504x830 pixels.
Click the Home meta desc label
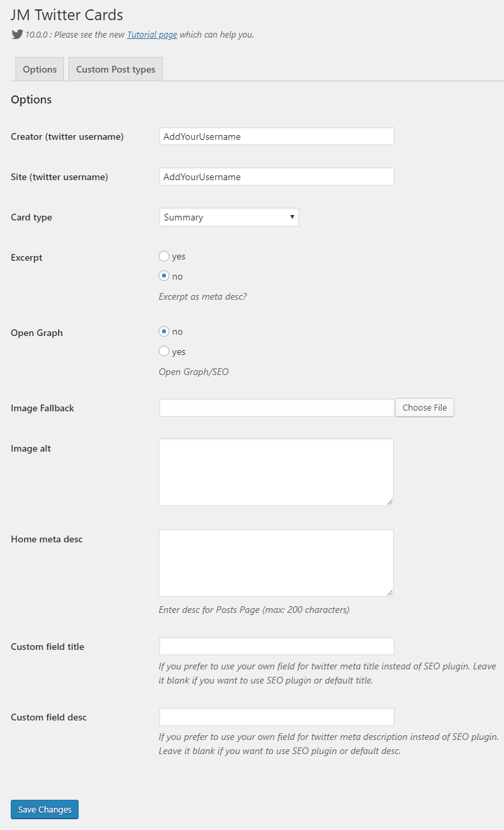coord(47,539)
